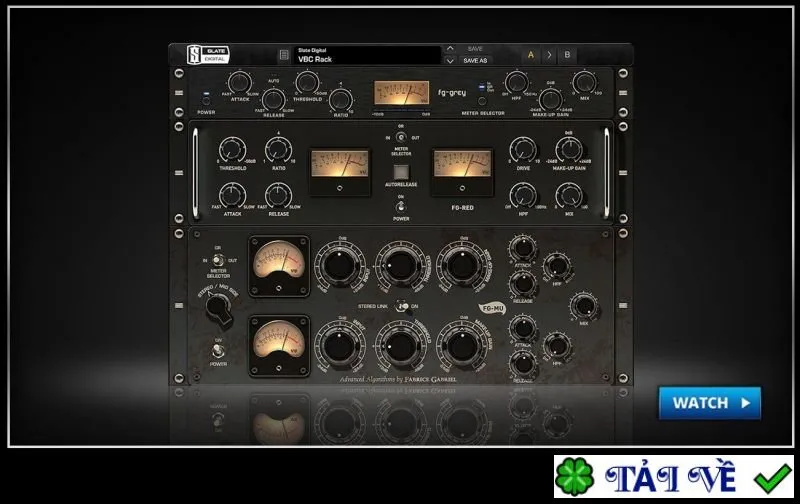Flip the FG-MU METER SELECTOR switch
Image resolution: width=800 pixels, height=504 pixels.
[x=218, y=260]
